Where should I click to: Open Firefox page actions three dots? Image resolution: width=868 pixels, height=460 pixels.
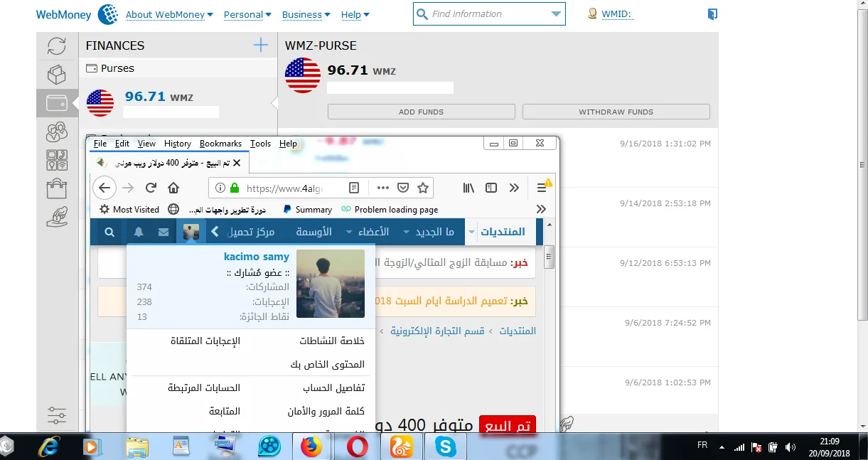(382, 188)
